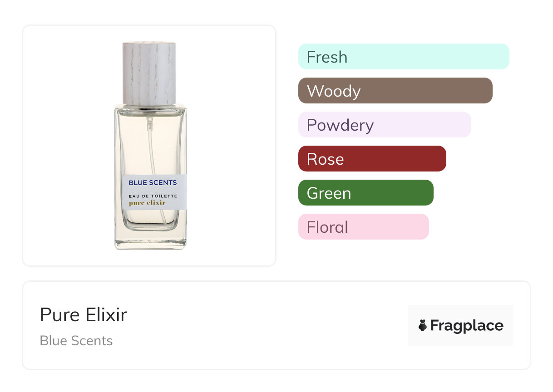The width and height of the screenshot is (553, 392).
Task: Click the perfume bottle product image
Action: pos(150,145)
